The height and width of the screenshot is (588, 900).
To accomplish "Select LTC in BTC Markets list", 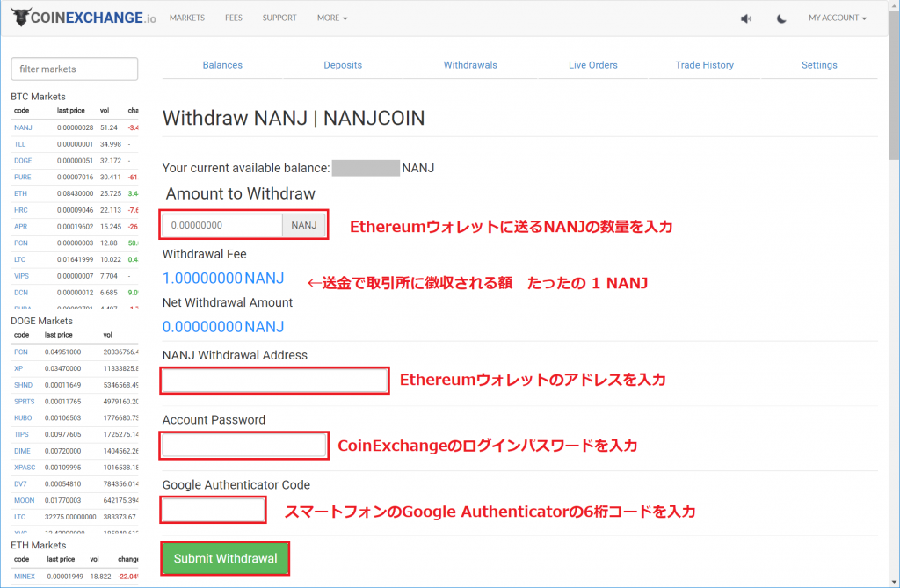I will coord(19,259).
